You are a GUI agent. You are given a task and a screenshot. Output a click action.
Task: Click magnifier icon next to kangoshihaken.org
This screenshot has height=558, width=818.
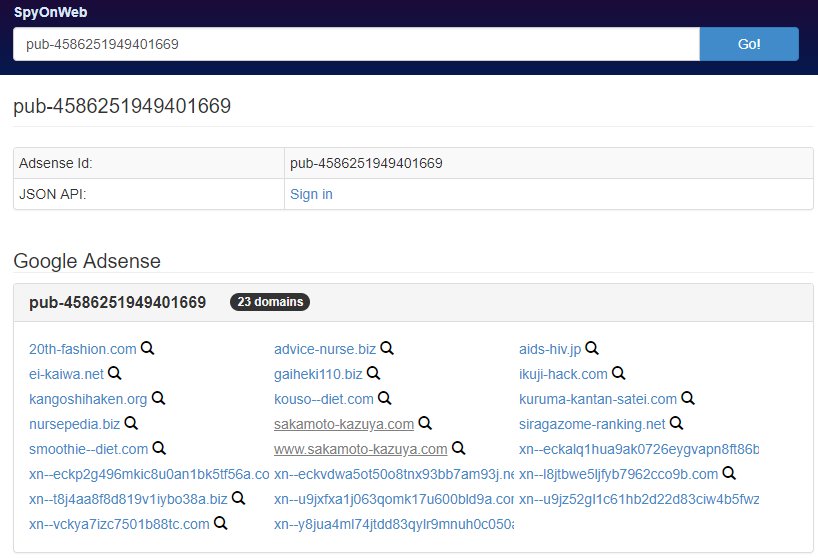pos(159,398)
